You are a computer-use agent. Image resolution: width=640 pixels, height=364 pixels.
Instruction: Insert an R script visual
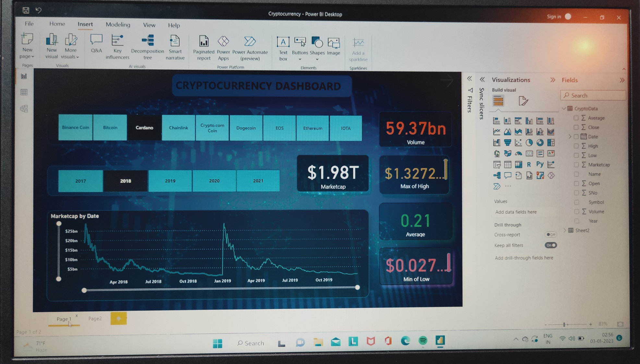click(x=529, y=165)
